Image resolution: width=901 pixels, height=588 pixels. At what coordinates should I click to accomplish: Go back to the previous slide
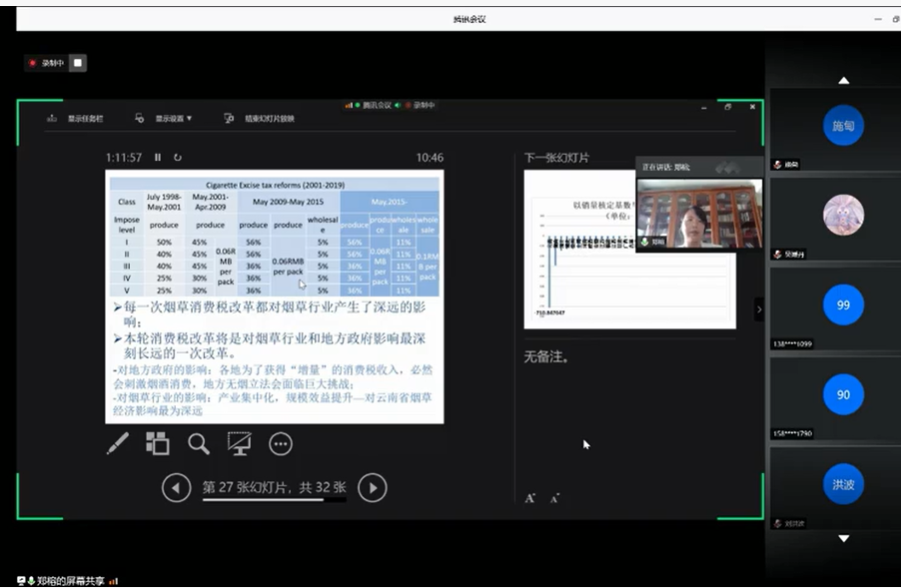tap(176, 487)
